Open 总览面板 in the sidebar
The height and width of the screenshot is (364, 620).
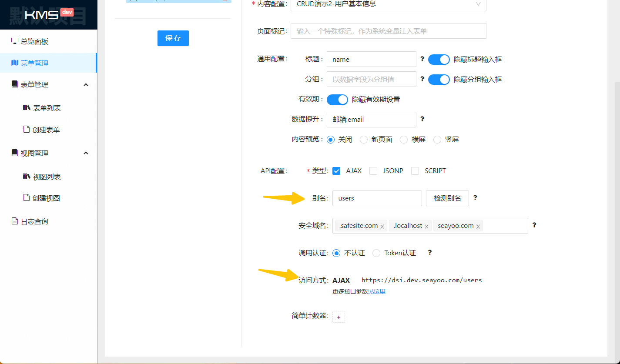34,42
